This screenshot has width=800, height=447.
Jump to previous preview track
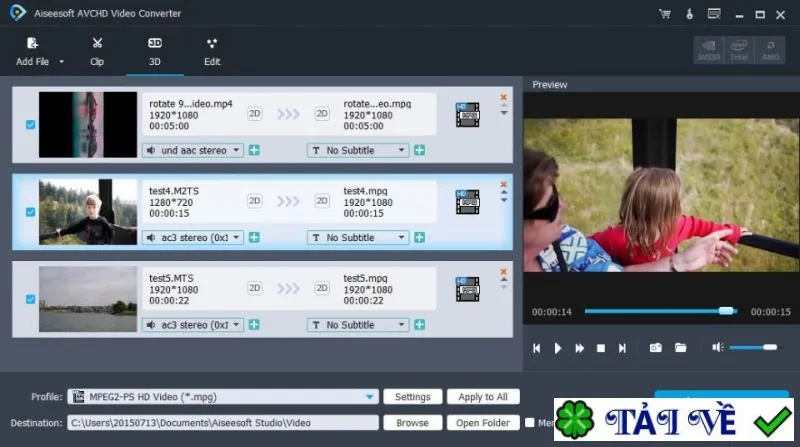click(536, 348)
